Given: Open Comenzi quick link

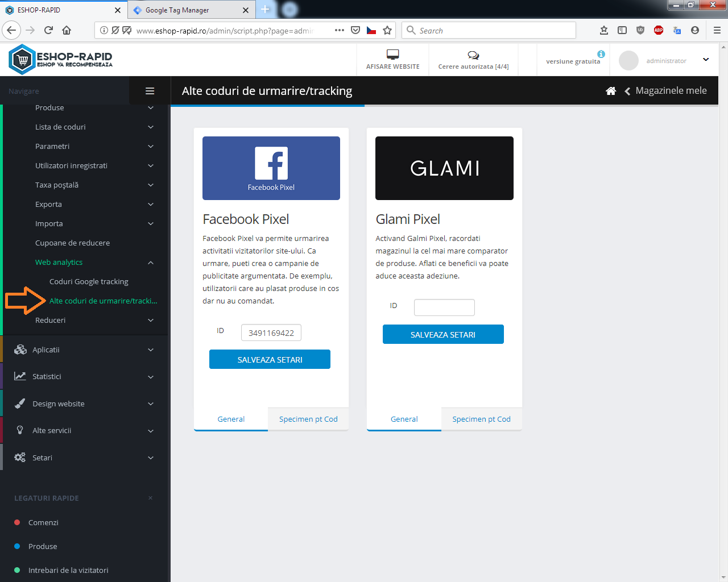Looking at the screenshot, I should [x=43, y=522].
